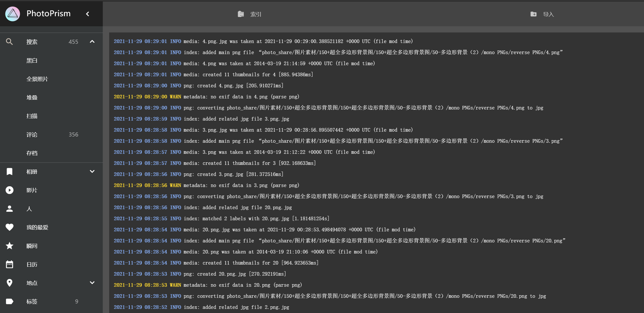644x313 pixels.
Task: Open Labels (标签) via the tag icon
Action: pos(10,301)
